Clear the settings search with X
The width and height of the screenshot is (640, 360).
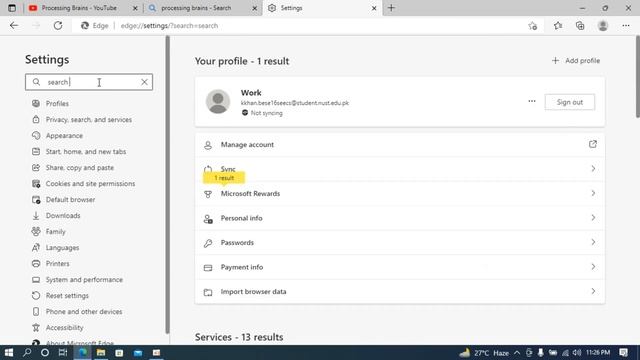tap(144, 82)
